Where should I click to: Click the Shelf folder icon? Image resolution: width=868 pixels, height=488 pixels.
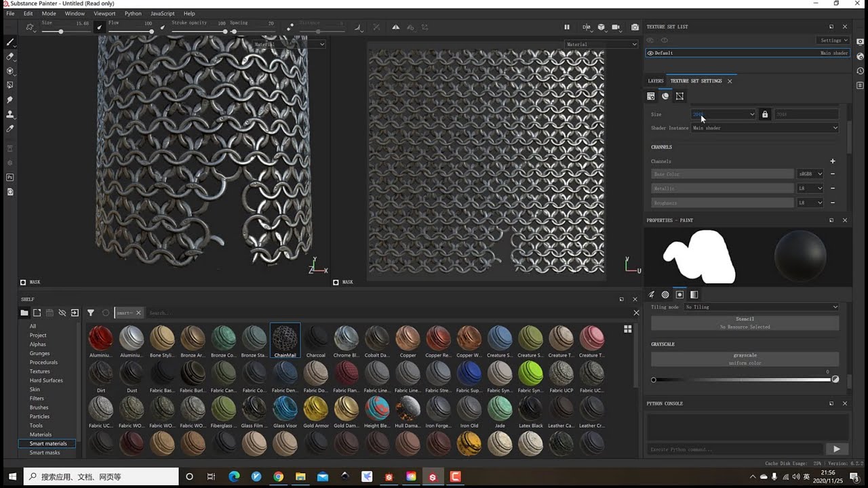click(24, 312)
